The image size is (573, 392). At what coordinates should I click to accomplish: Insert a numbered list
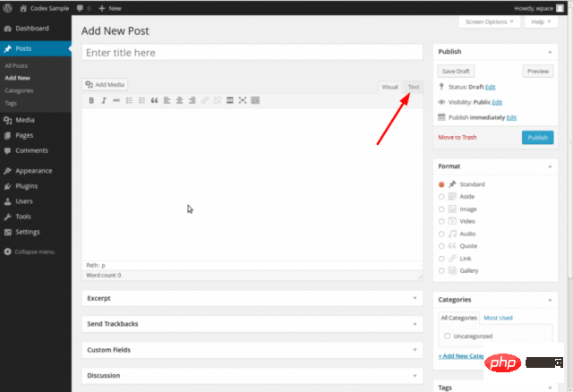pos(141,100)
